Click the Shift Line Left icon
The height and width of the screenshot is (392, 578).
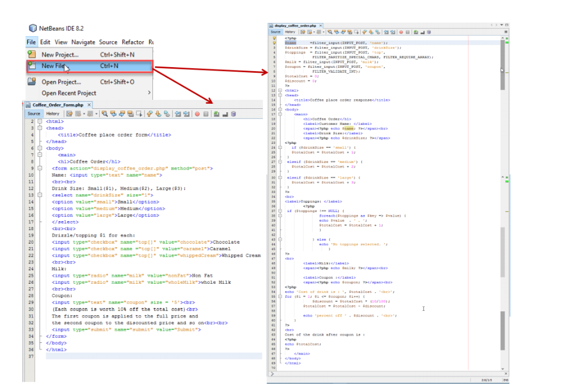point(178,114)
